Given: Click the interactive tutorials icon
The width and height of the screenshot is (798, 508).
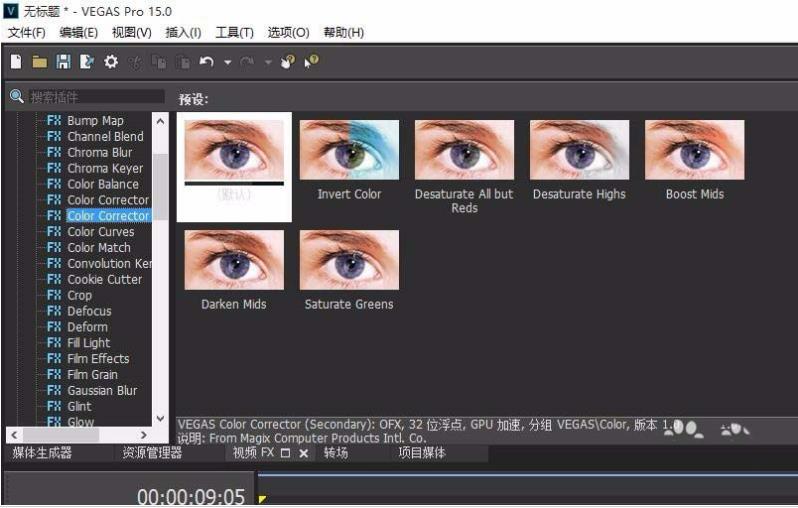Looking at the screenshot, I should coord(288,62).
